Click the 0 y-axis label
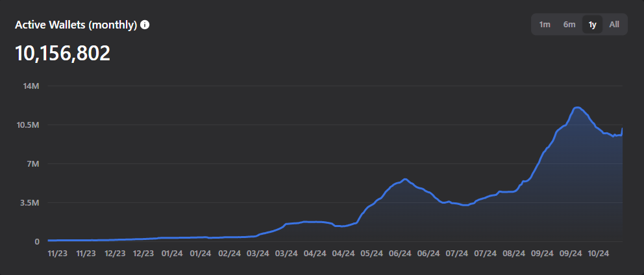Screen dimensions: 644x275 click(x=36, y=241)
